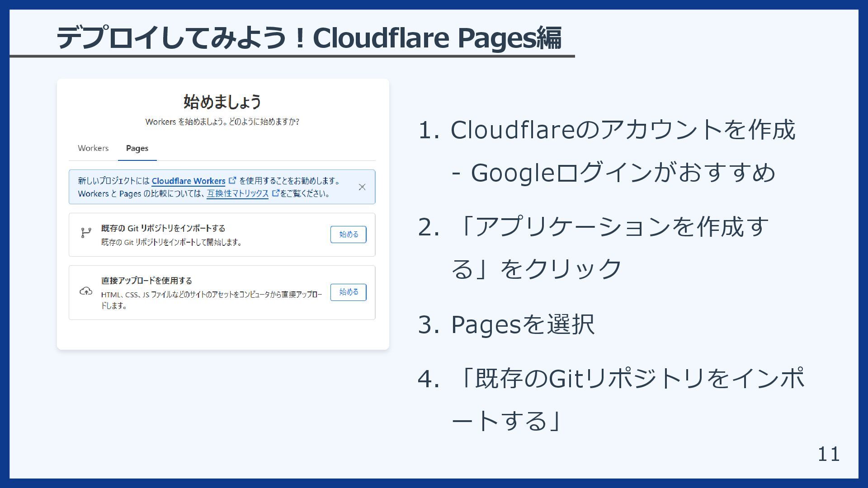Open the Cloudflare Workers link

[188, 181]
